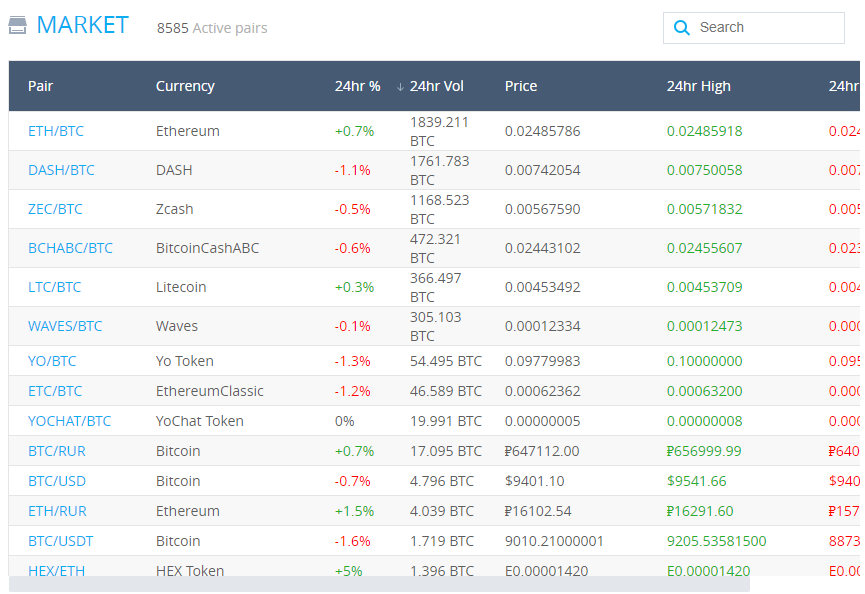Viewport: 865px width, 594px height.
Task: Open the ETH/BTC pair link
Action: click(x=56, y=131)
